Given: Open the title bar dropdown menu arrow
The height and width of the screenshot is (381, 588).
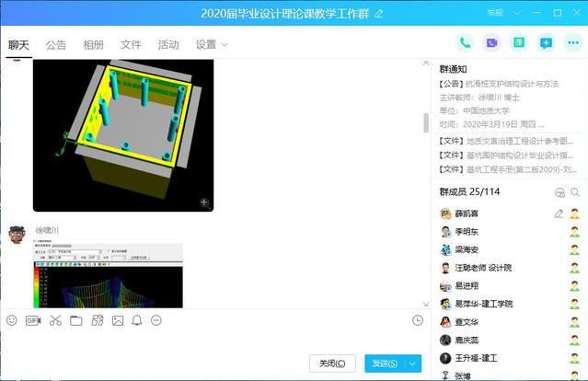Looking at the screenshot, I should coord(516,13).
